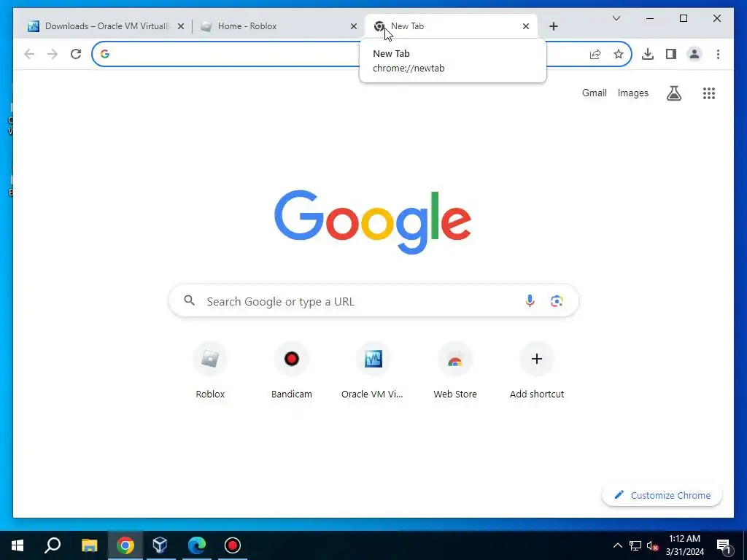Click the Chrome taskbar icon
The image size is (747, 560).
coord(125,545)
